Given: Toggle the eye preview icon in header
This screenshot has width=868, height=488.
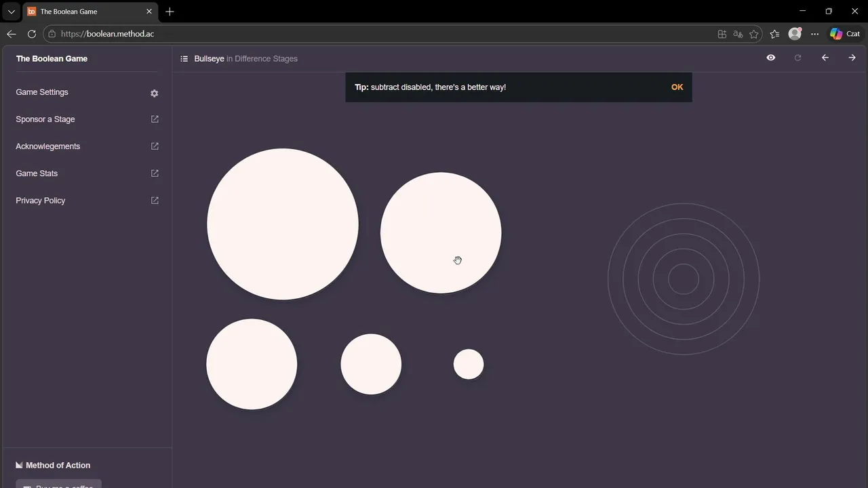Looking at the screenshot, I should point(771,58).
